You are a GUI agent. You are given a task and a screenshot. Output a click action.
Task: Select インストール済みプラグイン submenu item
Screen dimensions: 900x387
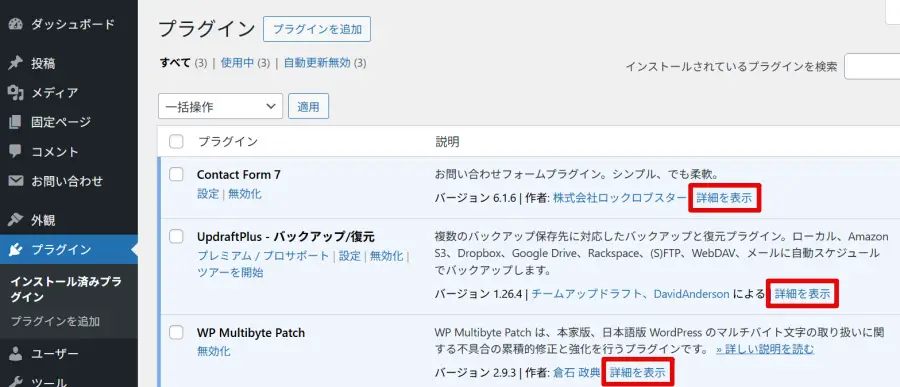pos(66,289)
